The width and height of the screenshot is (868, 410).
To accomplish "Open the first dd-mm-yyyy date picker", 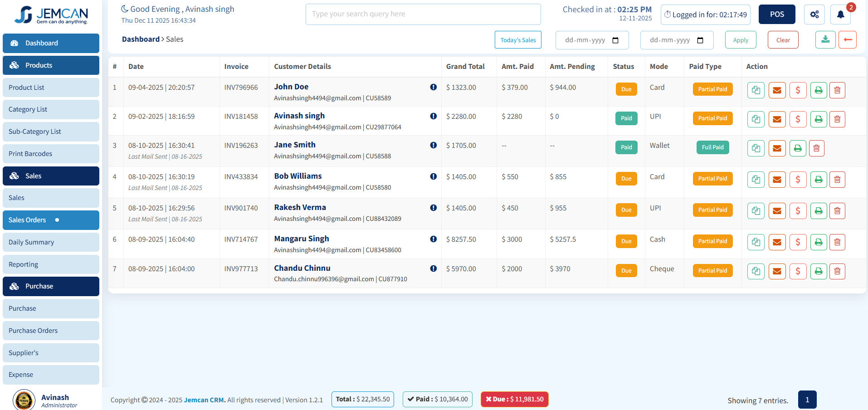I will tap(592, 40).
